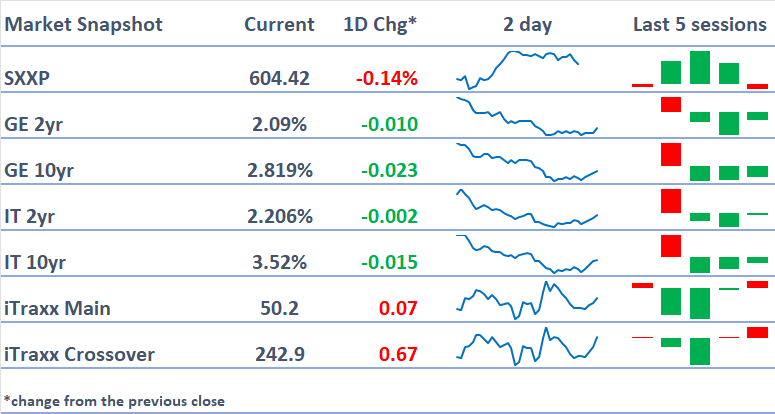The height and width of the screenshot is (414, 775).
Task: Click the GE 10yr last 5 sessions bars
Action: 699,163
